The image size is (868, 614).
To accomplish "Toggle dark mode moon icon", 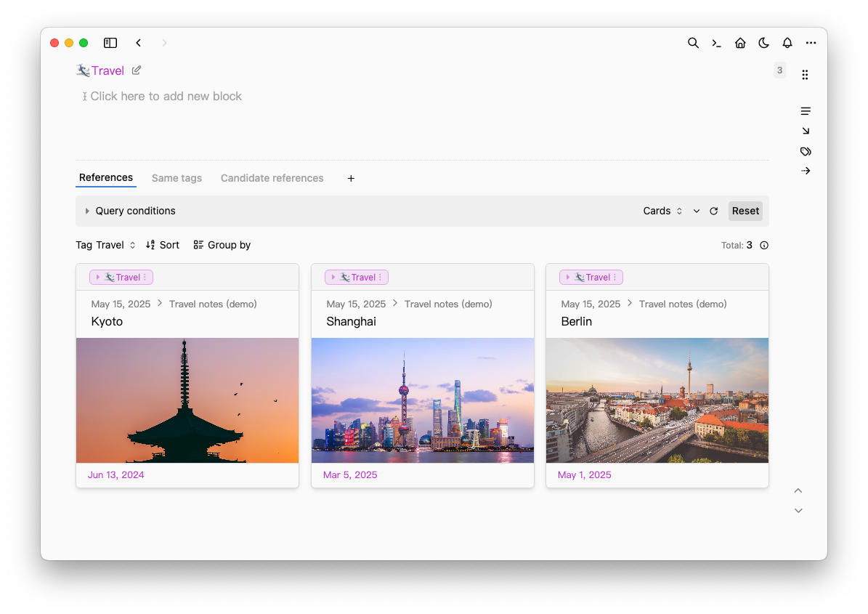I will [x=764, y=43].
